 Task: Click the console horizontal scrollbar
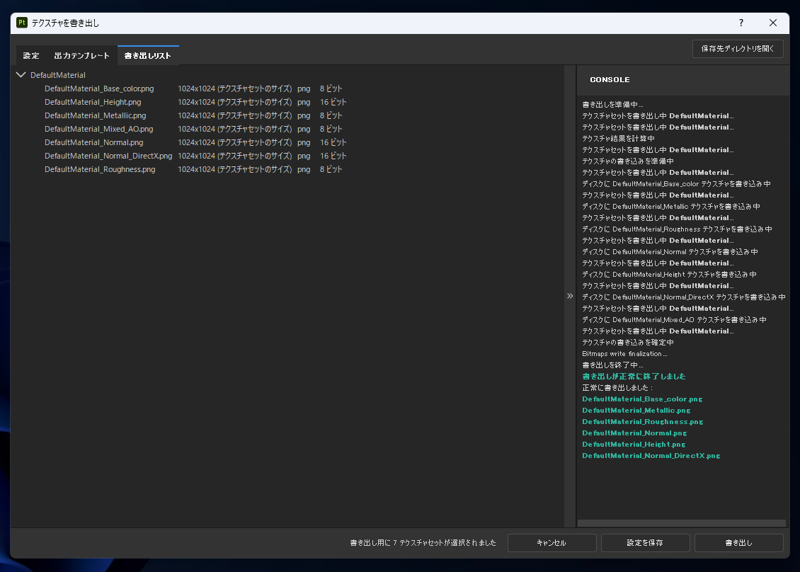point(682,523)
